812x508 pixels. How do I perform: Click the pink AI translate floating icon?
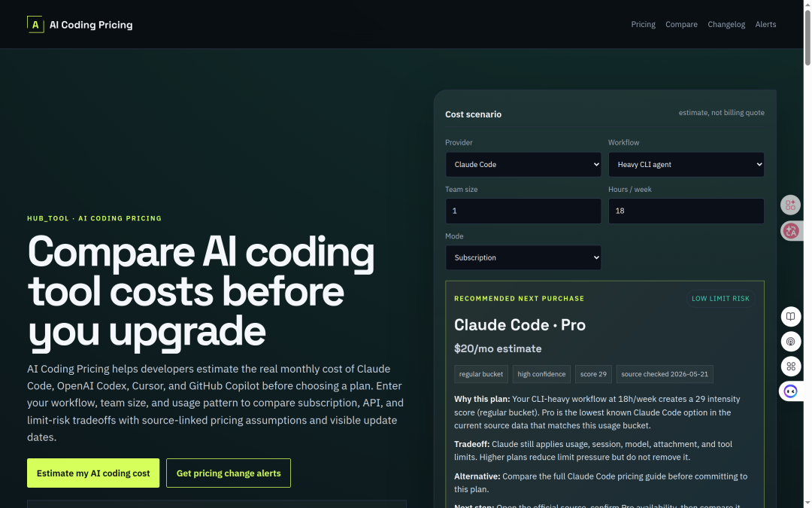tap(791, 231)
